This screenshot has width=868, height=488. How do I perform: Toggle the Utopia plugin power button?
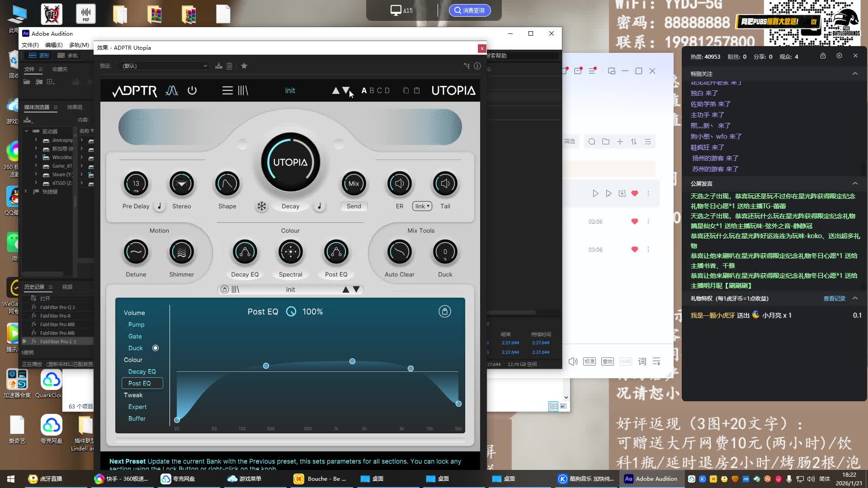click(192, 90)
